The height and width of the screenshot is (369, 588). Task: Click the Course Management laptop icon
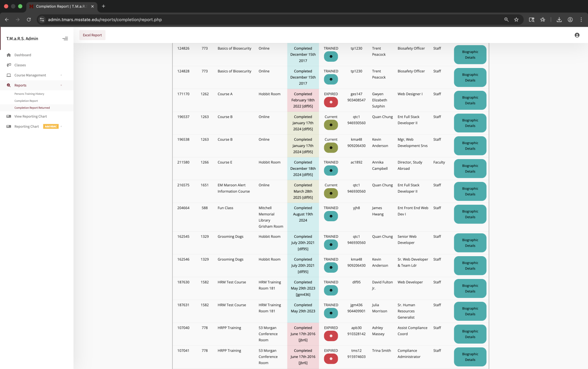[8, 75]
